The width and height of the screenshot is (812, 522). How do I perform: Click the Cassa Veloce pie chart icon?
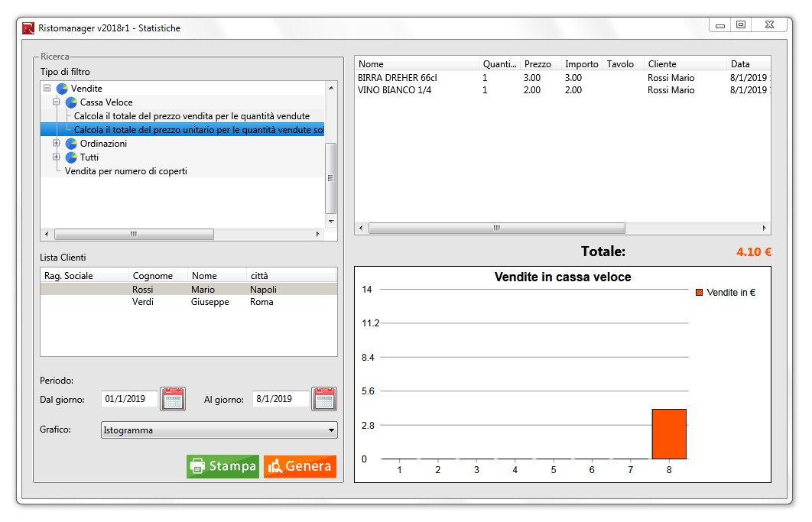(x=71, y=102)
